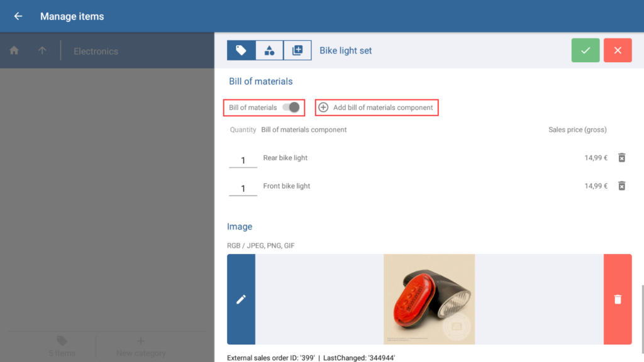644x362 pixels.
Task: Select the Electronics category breadcrumb
Action: tap(96, 52)
